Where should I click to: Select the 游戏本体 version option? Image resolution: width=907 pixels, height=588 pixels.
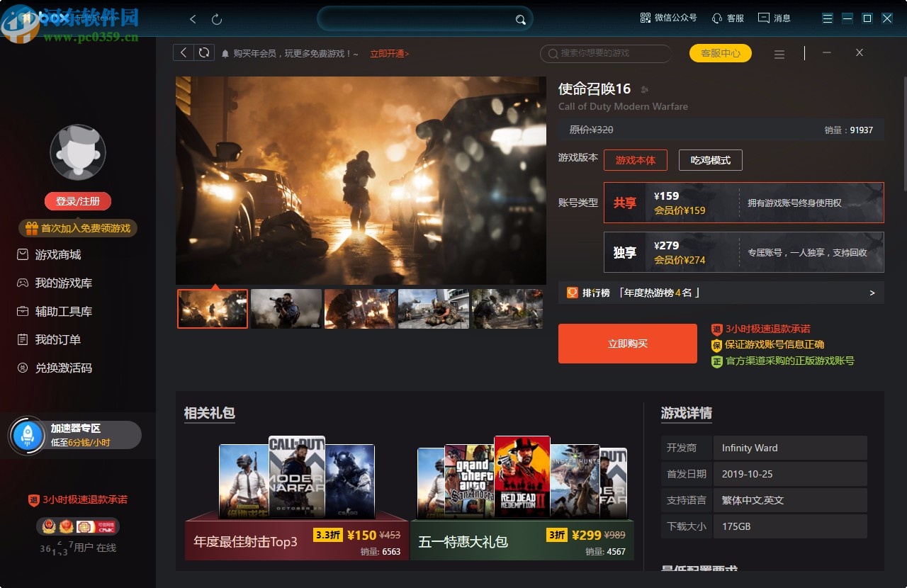[x=636, y=160]
